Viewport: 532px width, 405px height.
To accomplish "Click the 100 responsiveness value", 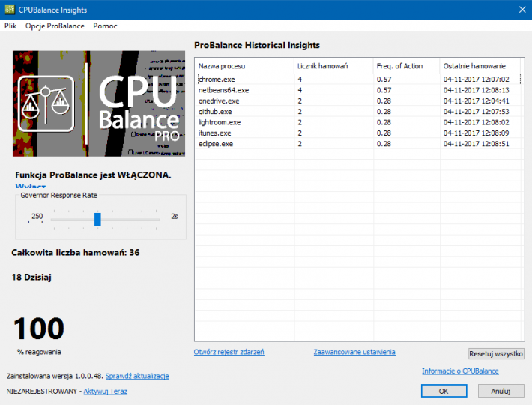I will [39, 328].
